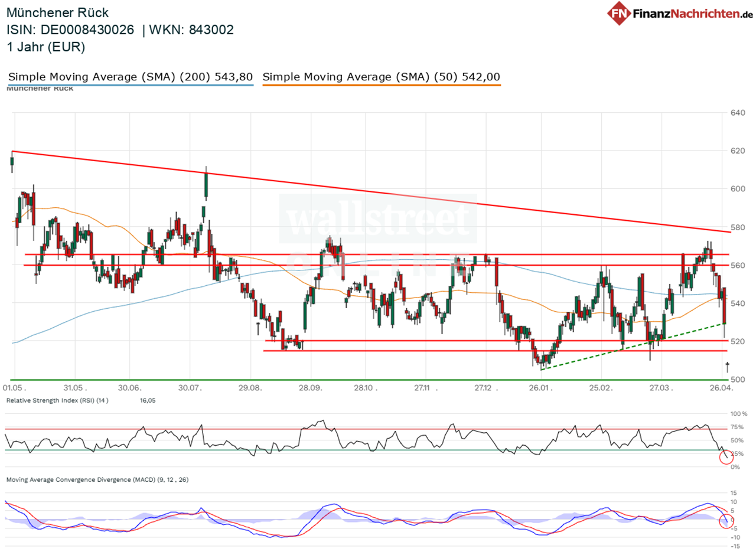756x555 pixels.
Task: Click the -5 MACD axis label
Action: (734, 528)
